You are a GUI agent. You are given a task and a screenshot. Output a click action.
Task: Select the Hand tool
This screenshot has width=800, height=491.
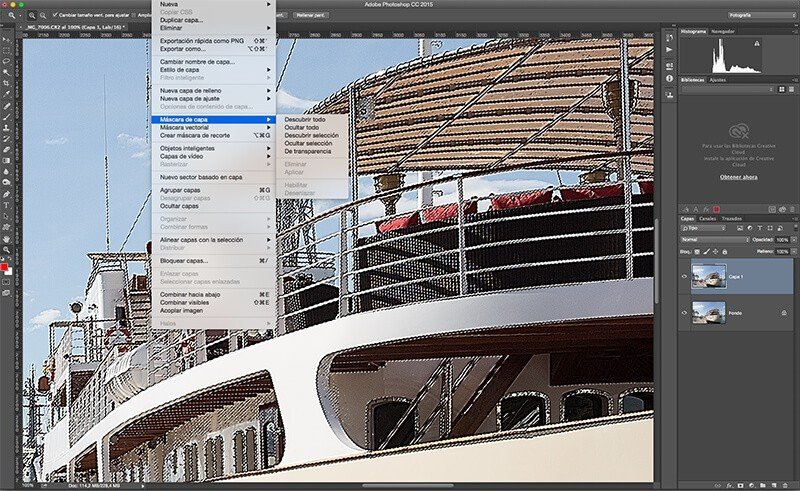pyautogui.click(x=7, y=239)
